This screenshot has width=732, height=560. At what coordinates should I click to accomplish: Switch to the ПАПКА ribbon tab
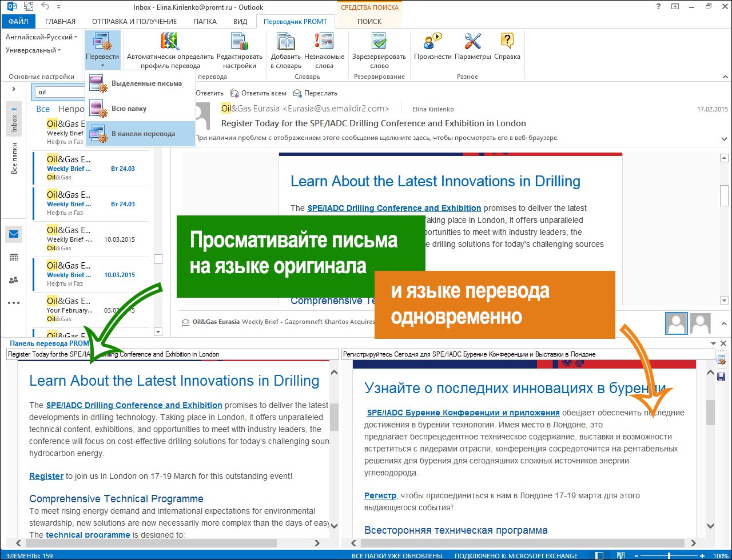click(x=205, y=22)
